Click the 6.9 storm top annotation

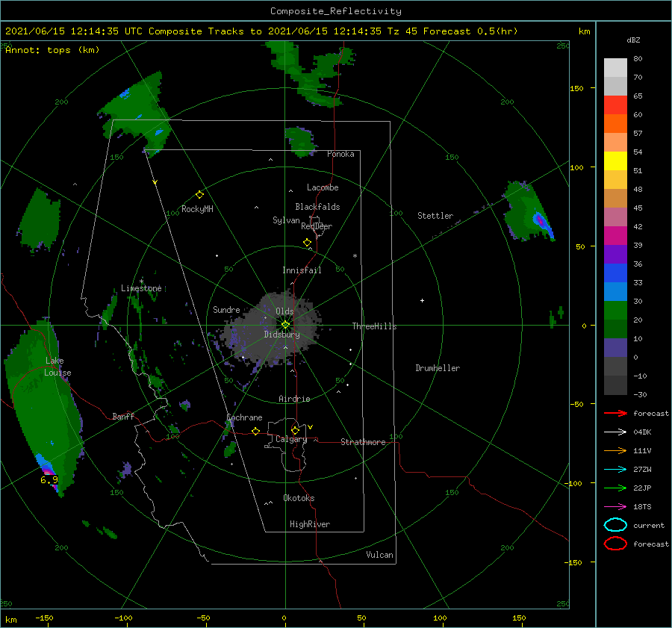tap(49, 480)
